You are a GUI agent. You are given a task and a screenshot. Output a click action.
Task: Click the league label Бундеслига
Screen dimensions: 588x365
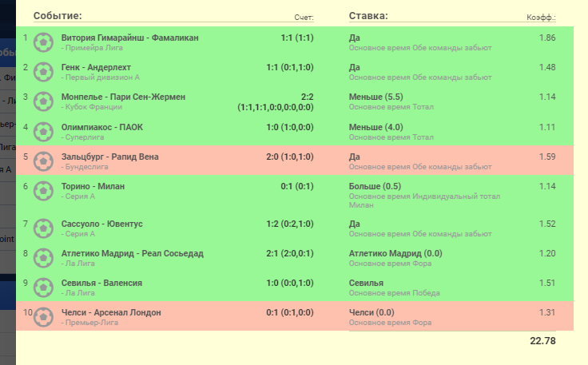coord(86,167)
